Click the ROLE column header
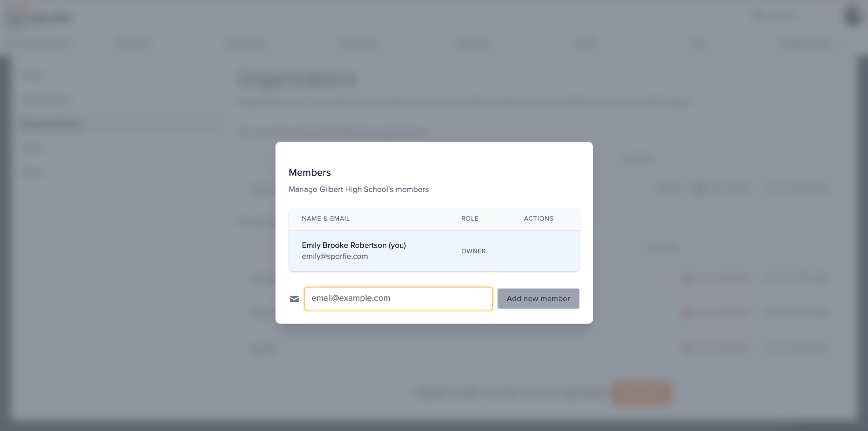The image size is (868, 431). pyautogui.click(x=469, y=218)
